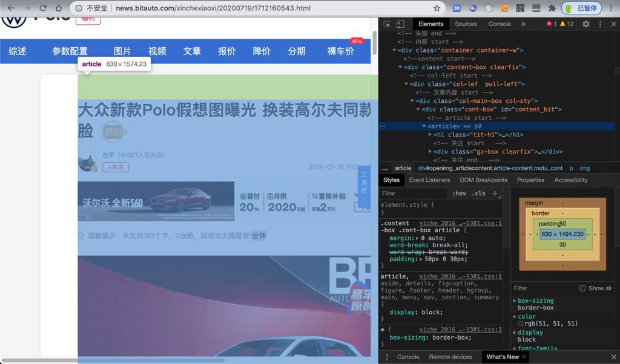Open DevTools settings gear
Screen dimensions: 620x364
coord(586,24)
